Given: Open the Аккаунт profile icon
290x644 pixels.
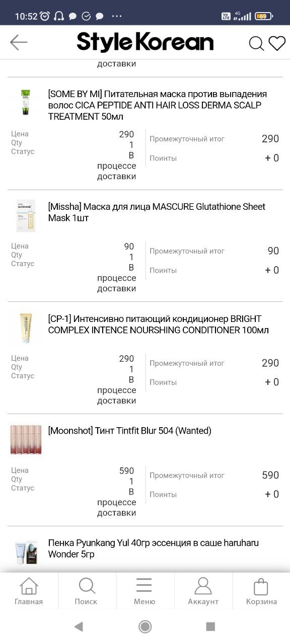Looking at the screenshot, I should click(203, 591).
